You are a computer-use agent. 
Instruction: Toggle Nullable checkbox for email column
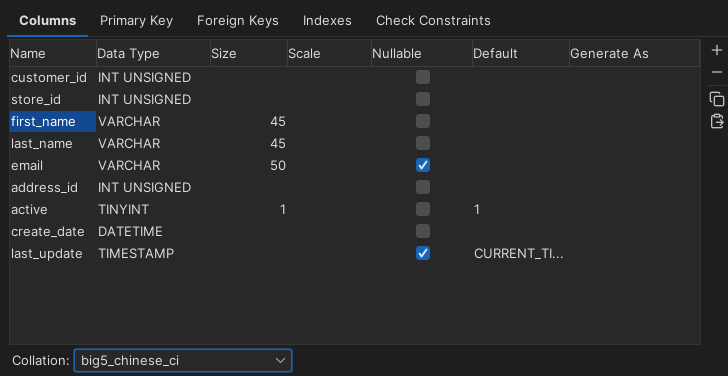coord(422,165)
